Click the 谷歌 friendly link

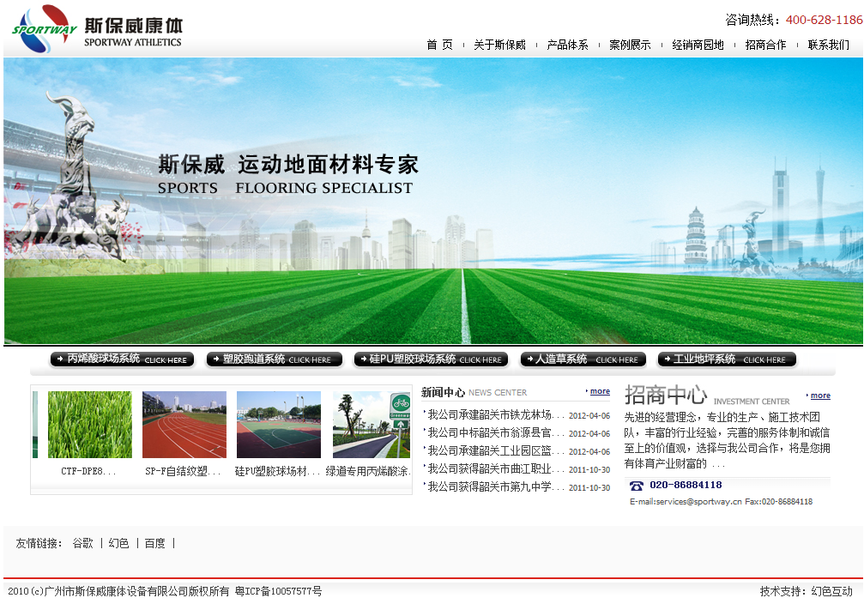[82, 544]
